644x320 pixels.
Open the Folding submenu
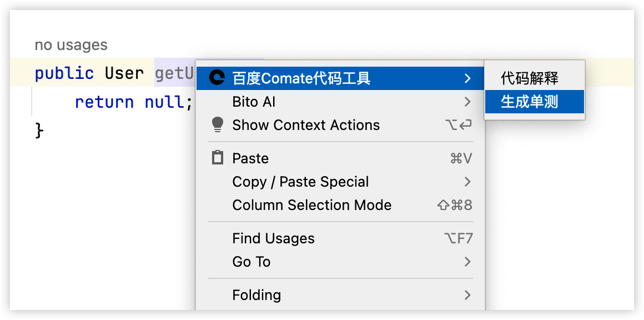[x=340, y=295]
